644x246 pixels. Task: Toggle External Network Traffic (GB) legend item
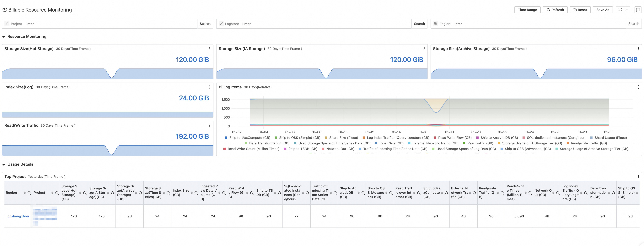point(433,143)
